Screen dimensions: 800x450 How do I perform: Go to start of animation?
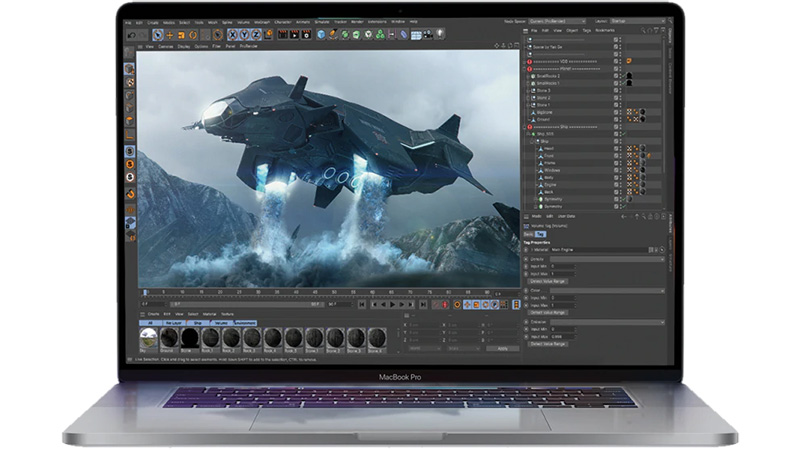click(x=362, y=305)
